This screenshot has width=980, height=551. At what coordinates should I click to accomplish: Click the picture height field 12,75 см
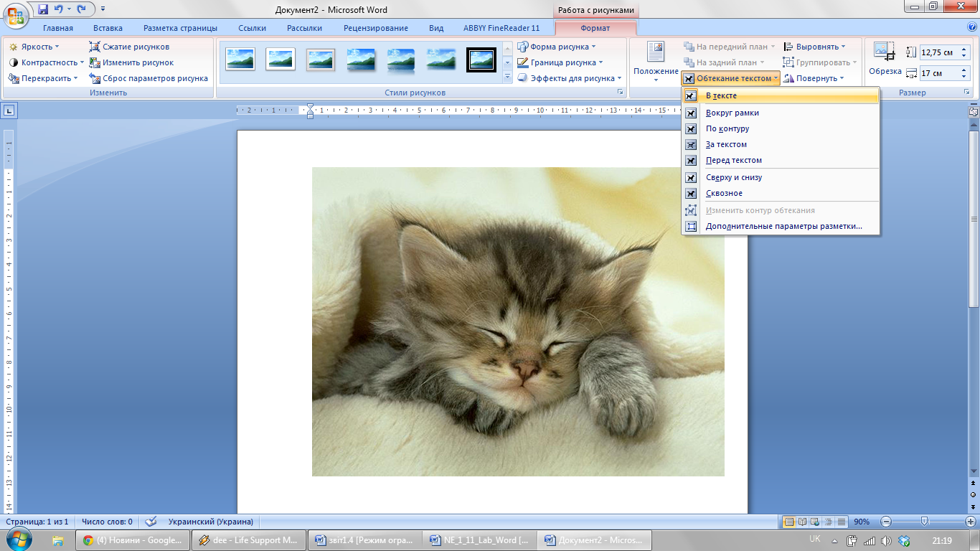click(x=938, y=52)
